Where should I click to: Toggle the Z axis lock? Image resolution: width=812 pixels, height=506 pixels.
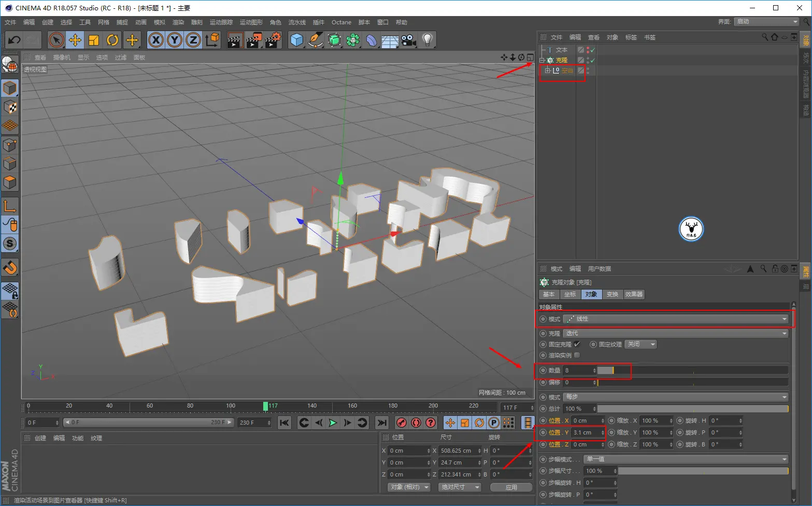[193, 40]
